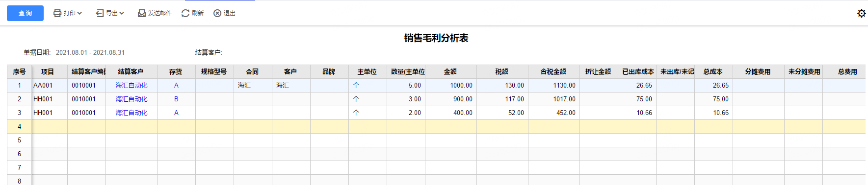Screen dimensions: 868x185
Task: Open inventory link A in row 3
Action: pyautogui.click(x=176, y=113)
